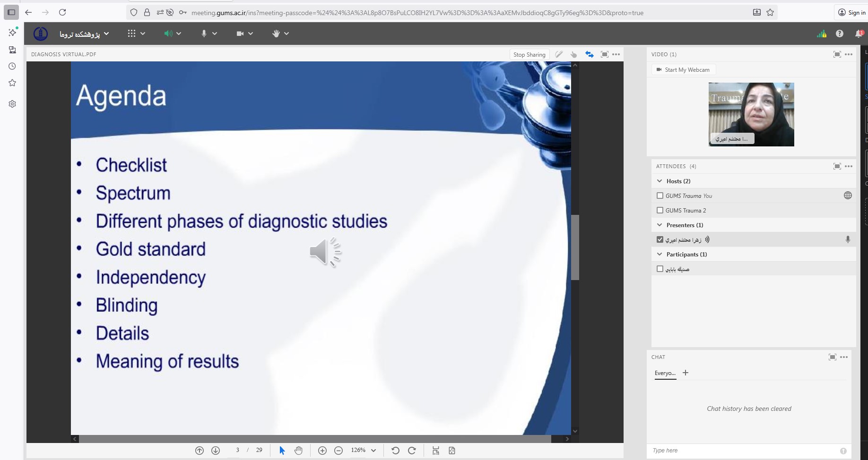
Task: Click the green speaker audio icon
Action: point(168,34)
